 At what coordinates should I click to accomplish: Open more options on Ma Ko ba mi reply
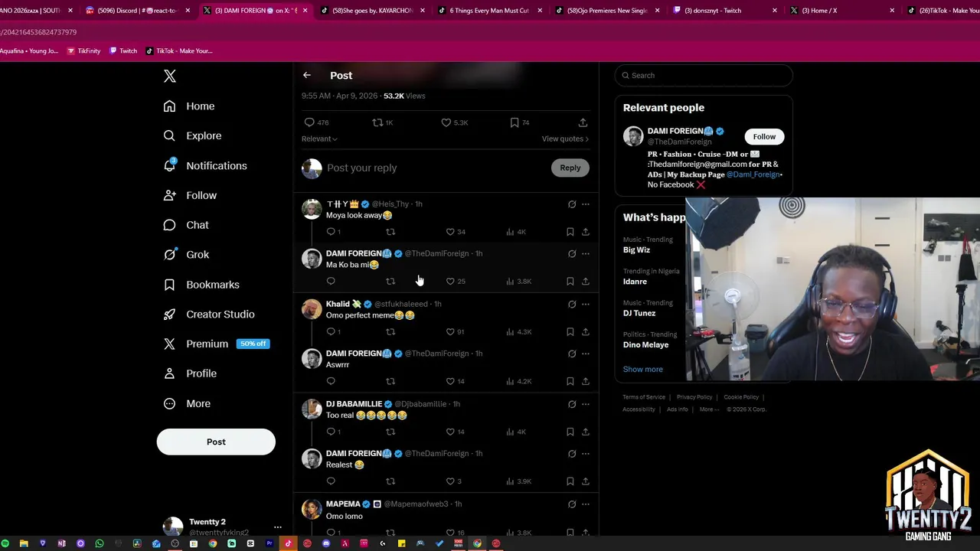[x=586, y=253]
